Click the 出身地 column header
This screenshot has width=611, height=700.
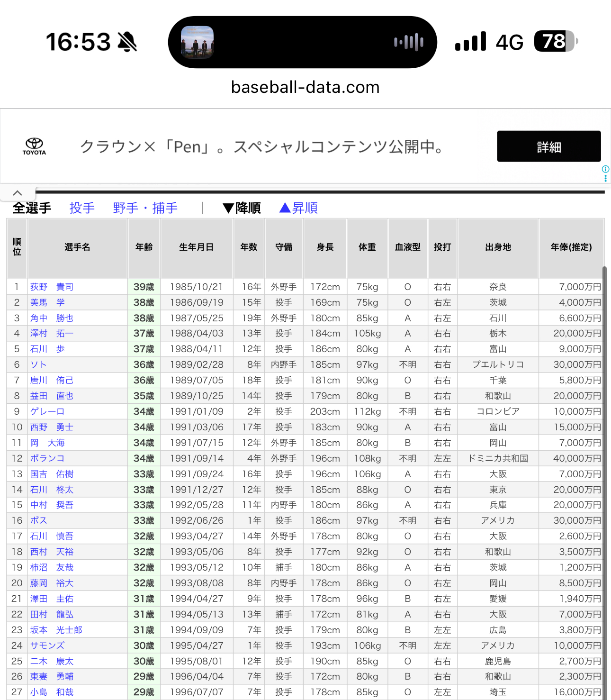click(x=498, y=247)
